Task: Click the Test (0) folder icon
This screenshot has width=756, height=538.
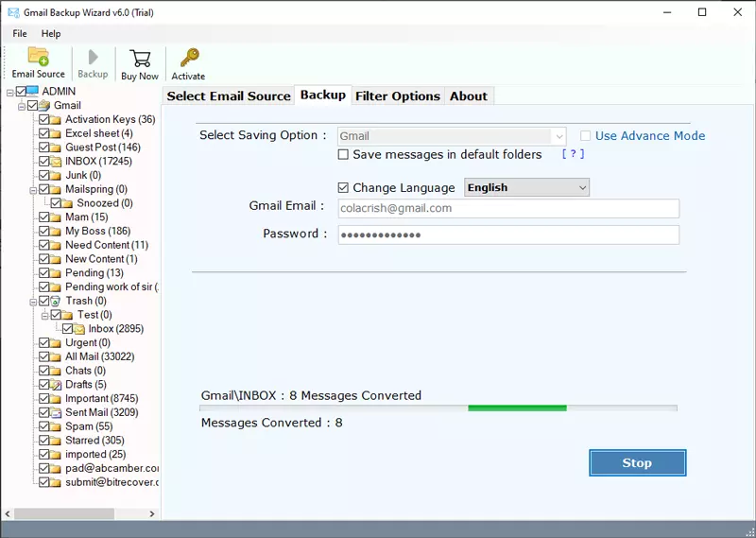Action: [67, 315]
